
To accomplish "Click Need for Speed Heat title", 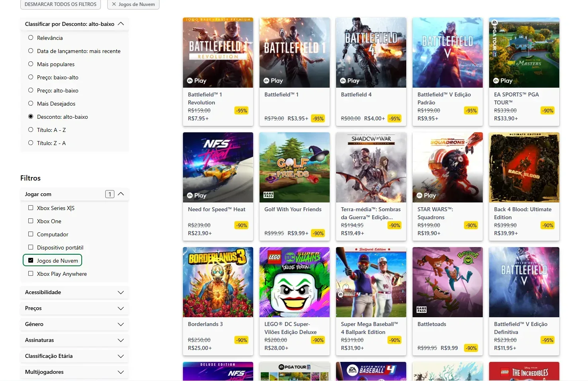I will point(217,209).
